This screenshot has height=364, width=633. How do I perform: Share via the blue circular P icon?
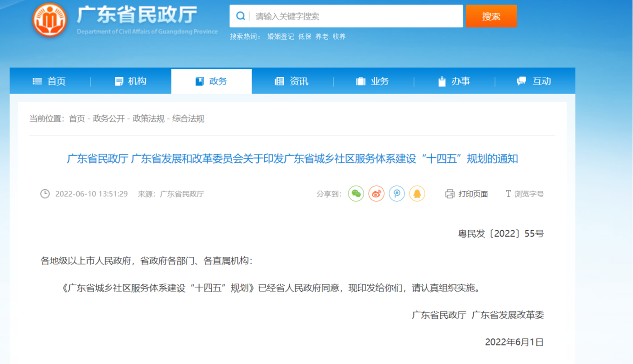(397, 194)
